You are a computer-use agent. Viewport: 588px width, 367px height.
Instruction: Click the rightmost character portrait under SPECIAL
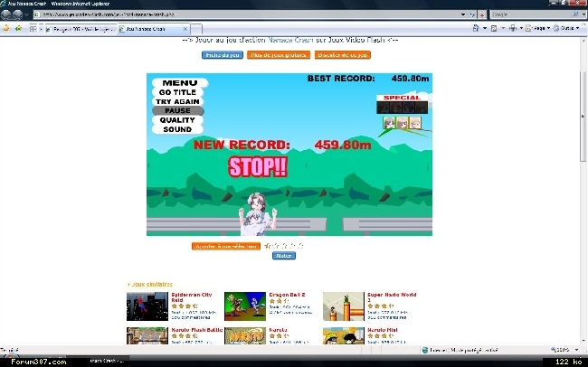click(x=415, y=123)
